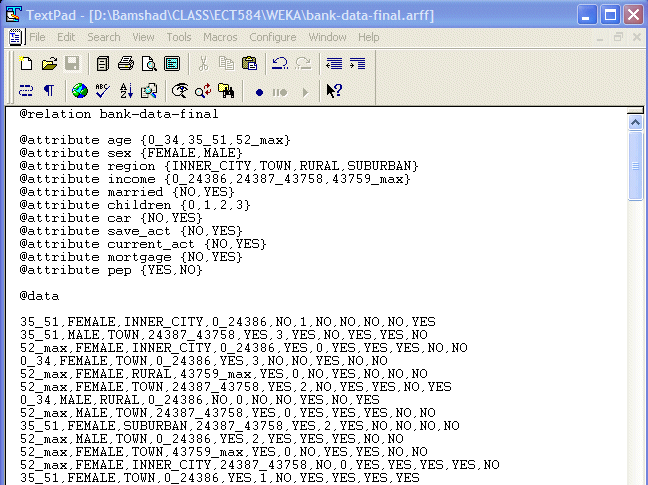The height and width of the screenshot is (485, 648).
Task: Paste clipboard contents using toolbar icon
Action: [x=249, y=64]
